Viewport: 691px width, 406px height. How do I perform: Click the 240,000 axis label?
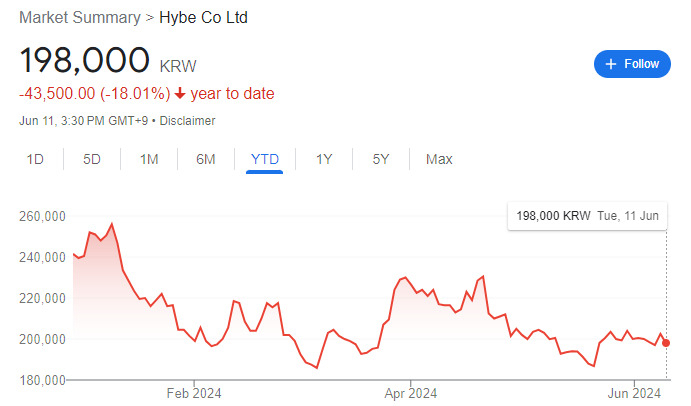42,257
